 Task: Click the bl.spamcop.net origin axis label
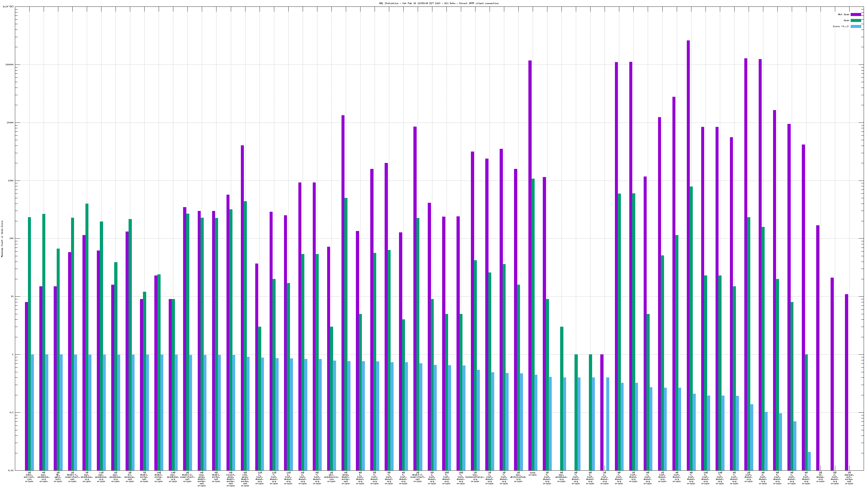tap(130, 477)
